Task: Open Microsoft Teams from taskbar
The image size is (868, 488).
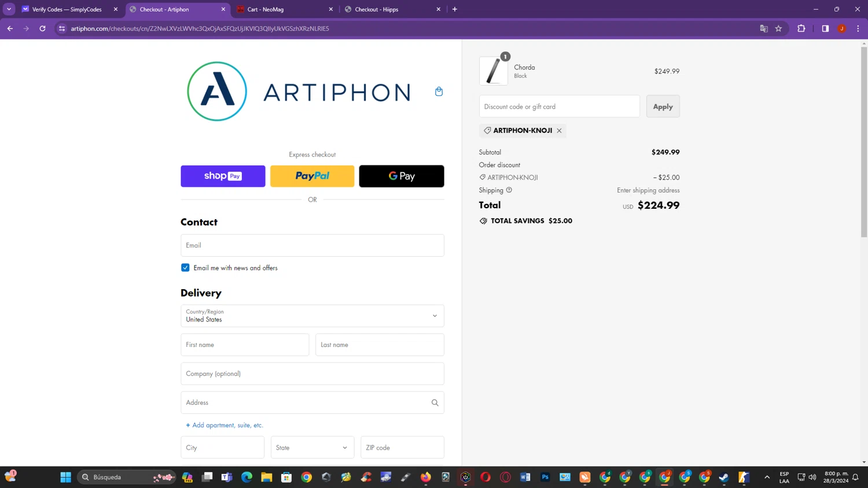Action: click(227, 477)
